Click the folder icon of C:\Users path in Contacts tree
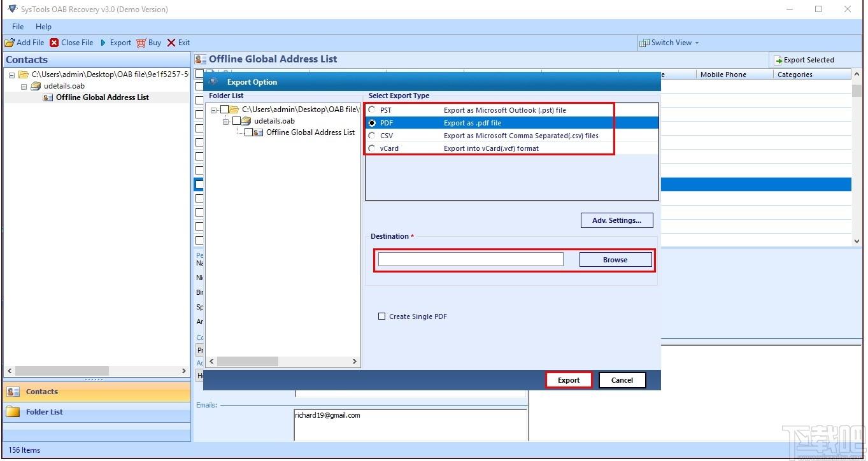Image resolution: width=868 pixels, height=461 pixels. click(24, 74)
